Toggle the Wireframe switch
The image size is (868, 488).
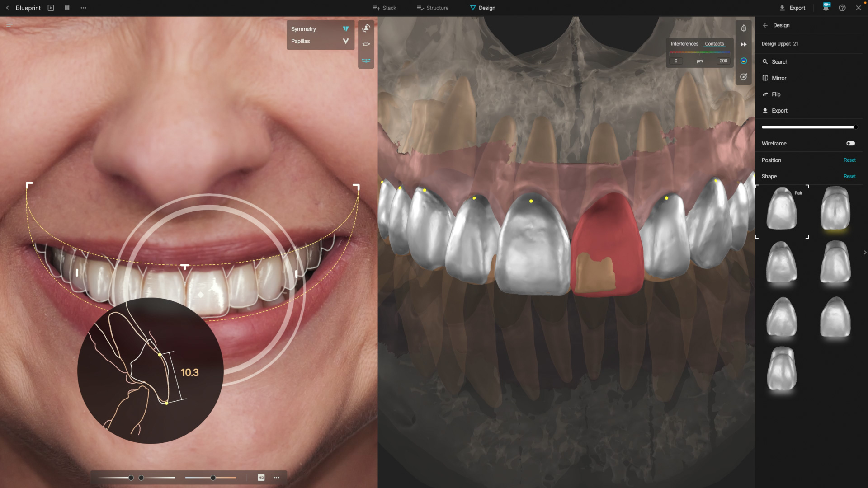click(x=850, y=143)
